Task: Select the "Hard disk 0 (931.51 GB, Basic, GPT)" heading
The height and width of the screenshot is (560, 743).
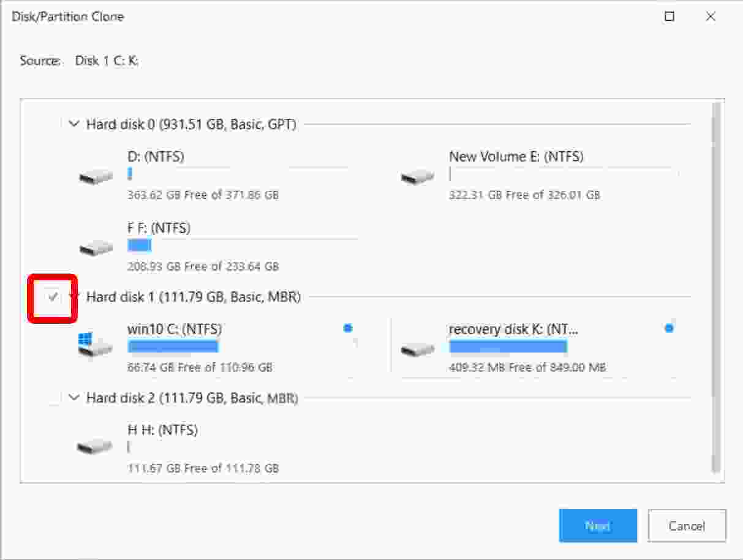Action: pos(191,124)
